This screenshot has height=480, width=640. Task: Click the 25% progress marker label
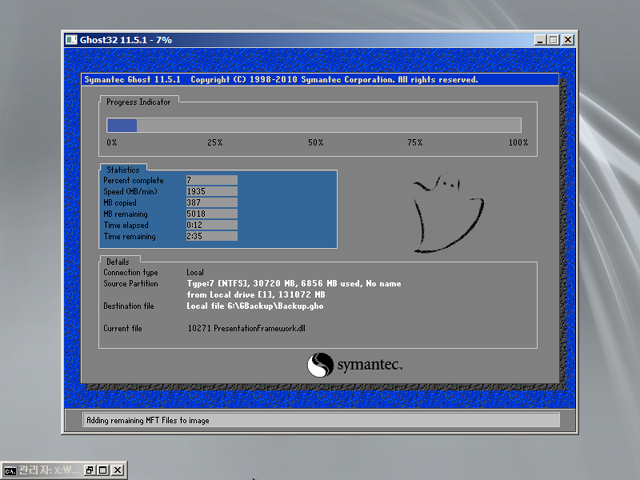[x=215, y=142]
